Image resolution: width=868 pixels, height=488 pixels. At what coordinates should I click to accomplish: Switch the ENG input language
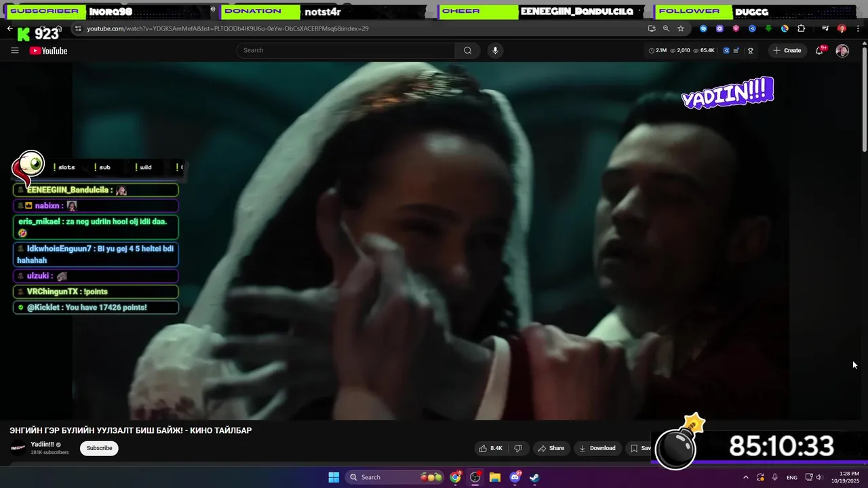(792, 477)
